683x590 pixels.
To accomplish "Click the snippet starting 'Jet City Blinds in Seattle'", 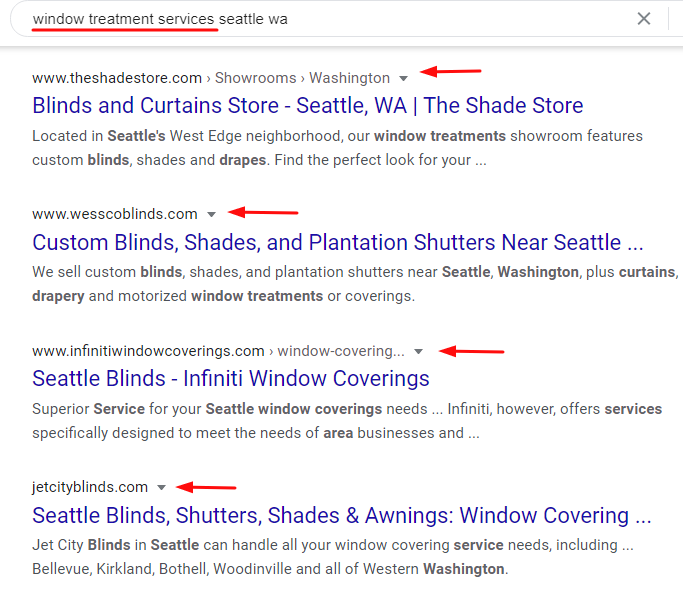I will [333, 557].
